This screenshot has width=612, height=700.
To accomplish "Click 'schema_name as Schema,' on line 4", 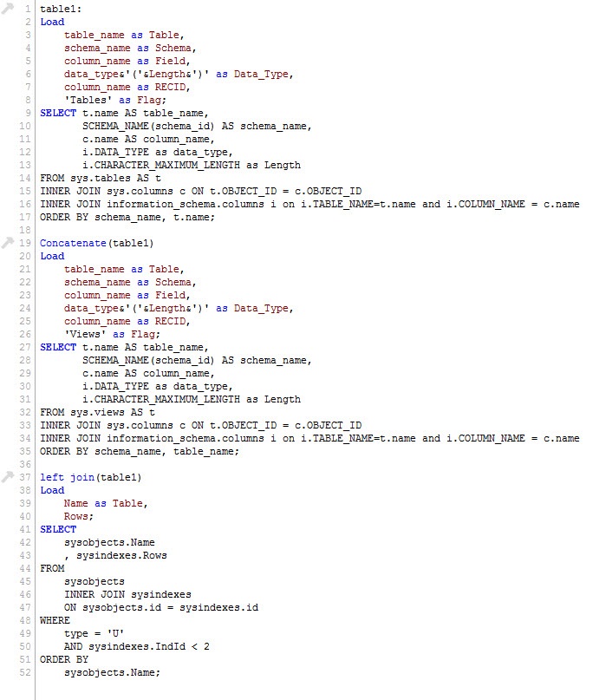I will (x=130, y=48).
